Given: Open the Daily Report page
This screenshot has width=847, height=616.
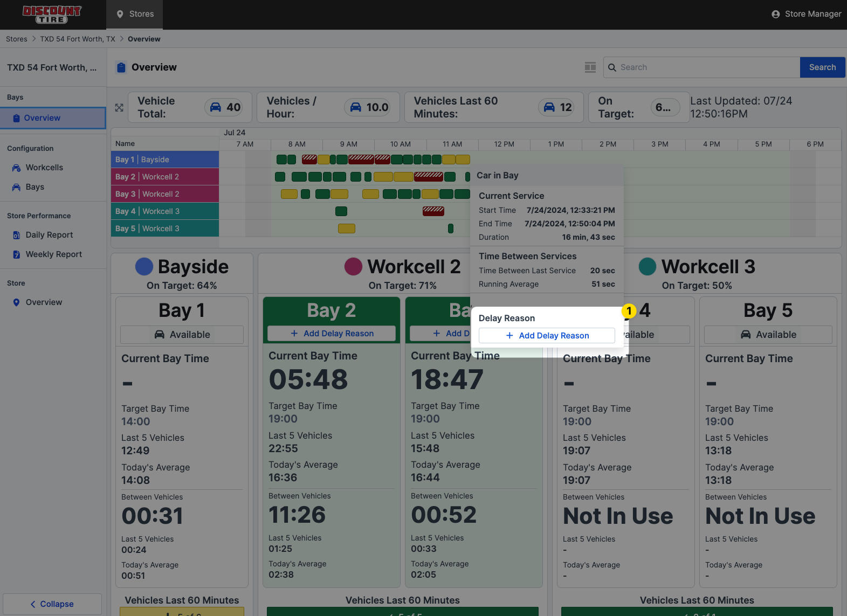Looking at the screenshot, I should point(49,235).
